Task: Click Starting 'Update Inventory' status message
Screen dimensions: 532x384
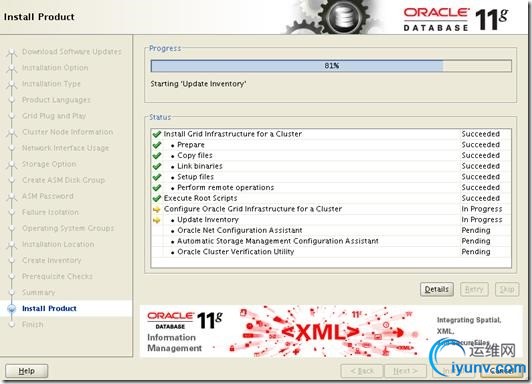Action: tap(198, 84)
